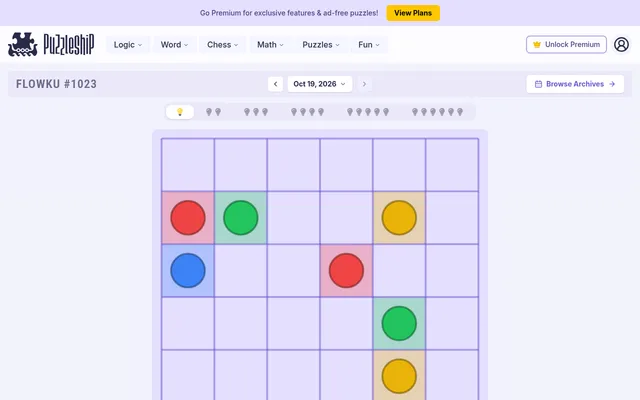This screenshot has width=640, height=400.
Task: Click the Puzzleship wordmark text
Action: click(x=69, y=44)
